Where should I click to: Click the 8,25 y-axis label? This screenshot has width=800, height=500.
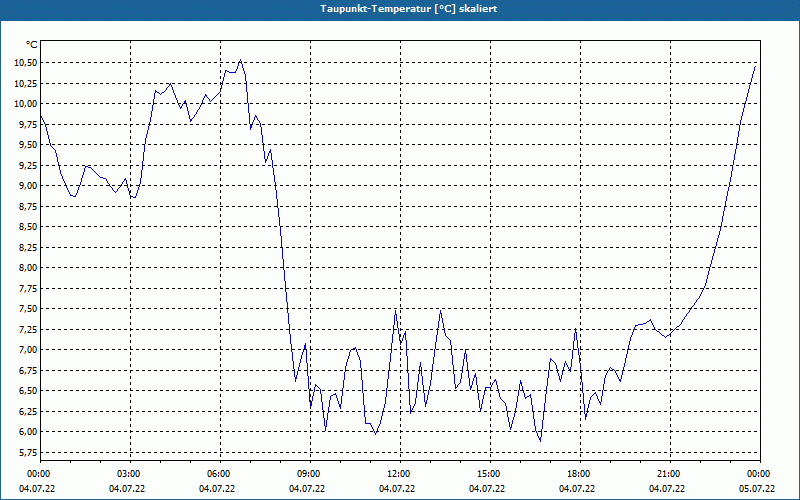pyautogui.click(x=28, y=247)
